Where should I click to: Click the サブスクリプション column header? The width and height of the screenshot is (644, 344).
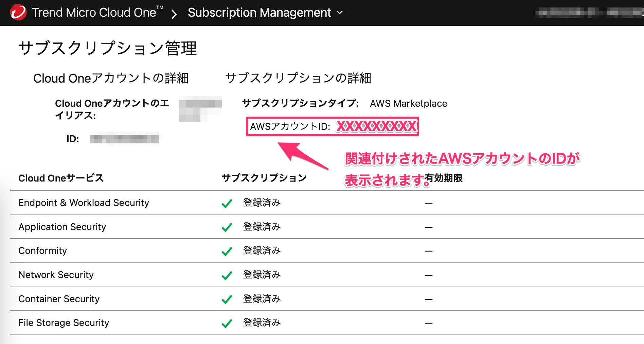tap(264, 177)
